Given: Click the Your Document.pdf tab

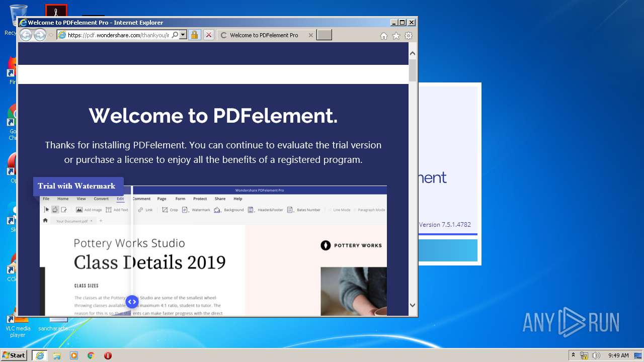Looking at the screenshot, I should click(x=74, y=221).
